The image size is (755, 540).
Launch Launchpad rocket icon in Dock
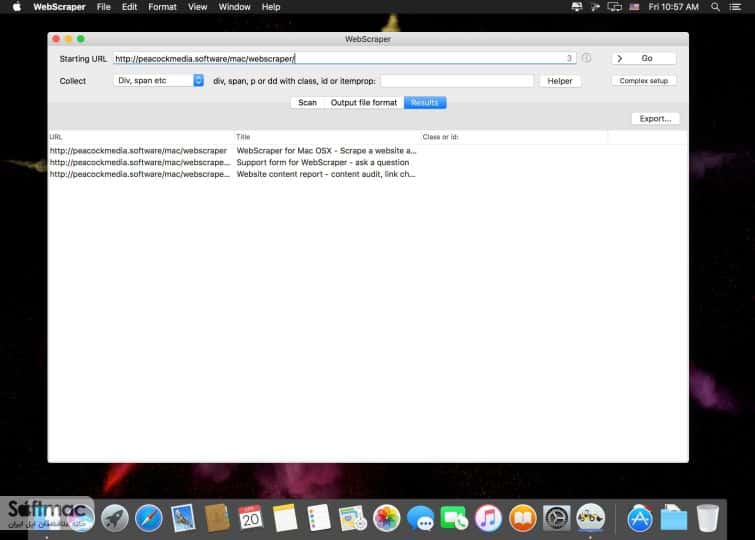point(115,518)
